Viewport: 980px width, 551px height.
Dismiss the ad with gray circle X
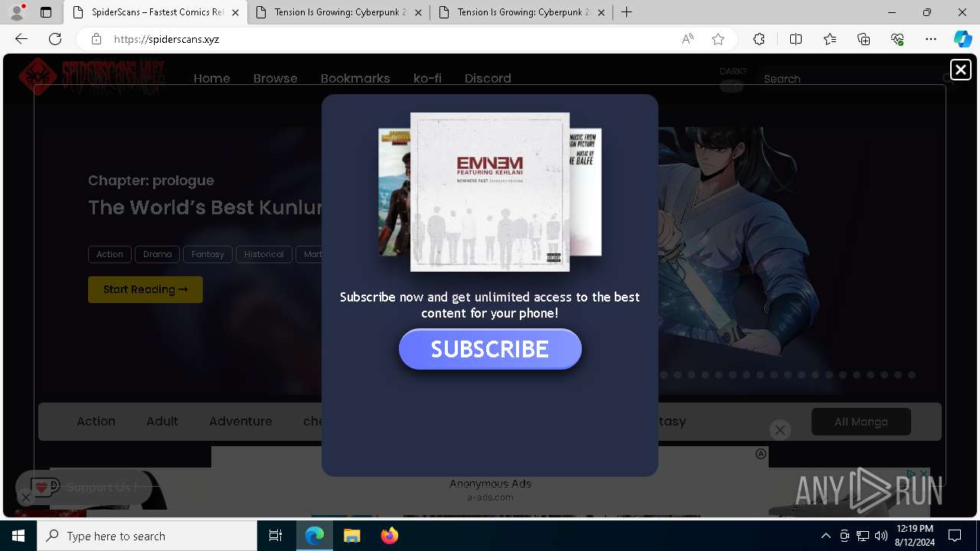pyautogui.click(x=780, y=430)
